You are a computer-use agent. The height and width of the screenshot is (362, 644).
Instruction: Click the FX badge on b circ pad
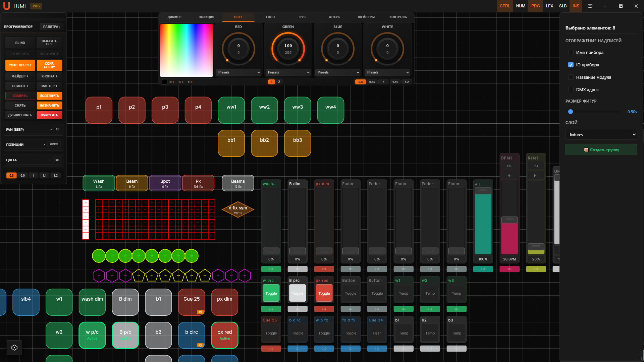point(200,345)
